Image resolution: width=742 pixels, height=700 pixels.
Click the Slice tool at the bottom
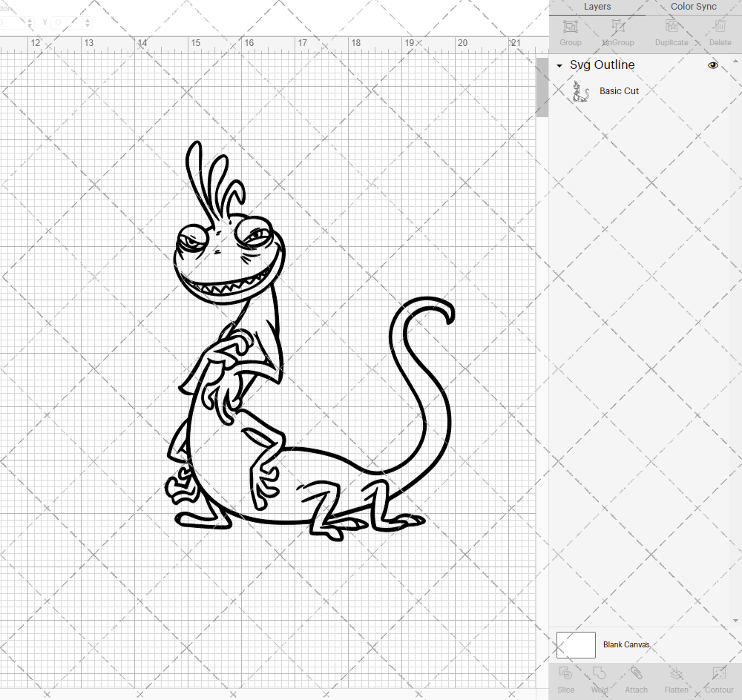pos(565,678)
